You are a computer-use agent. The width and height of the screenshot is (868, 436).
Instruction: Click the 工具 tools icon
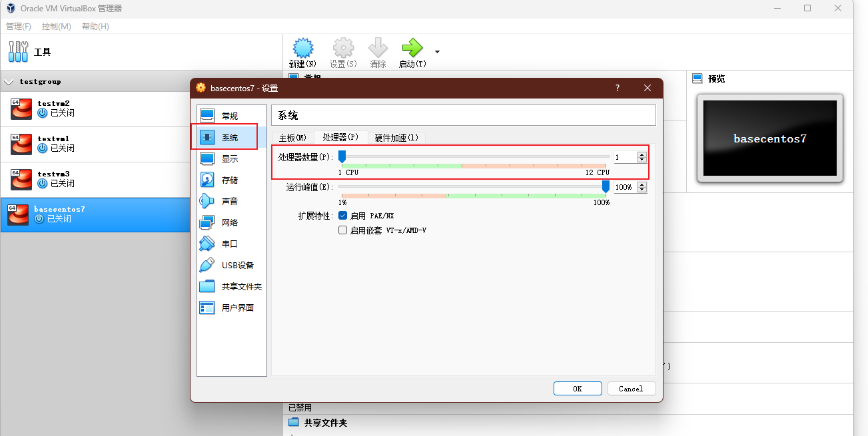pos(18,52)
